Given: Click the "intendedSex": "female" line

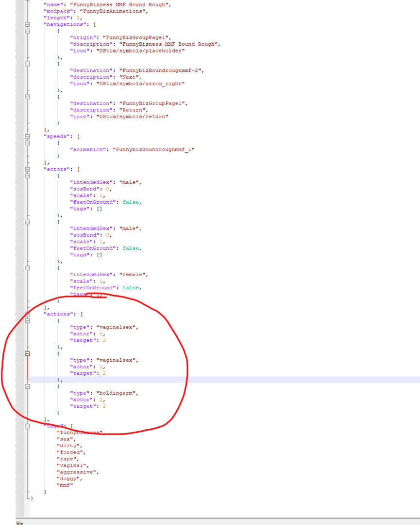Looking at the screenshot, I should click(x=109, y=275).
